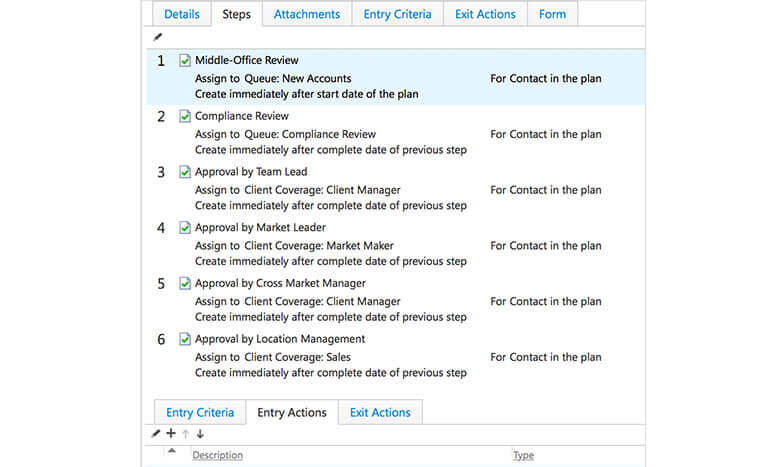Viewport: 780px width, 467px height.
Task: Click 'For Contact in the plan' in step 1
Action: (546, 79)
